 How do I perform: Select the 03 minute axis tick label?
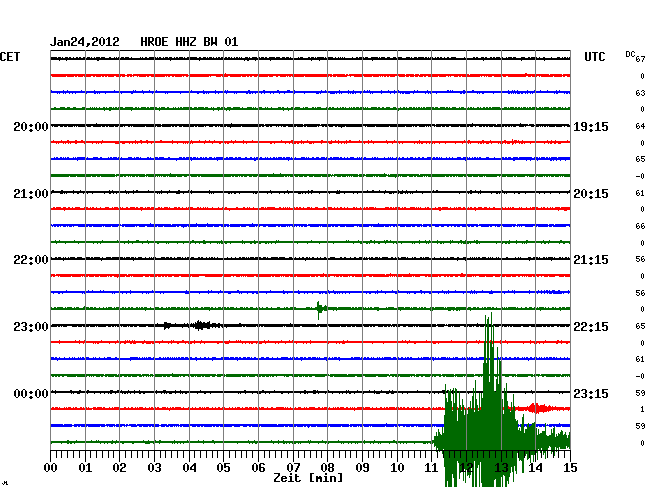154,467
